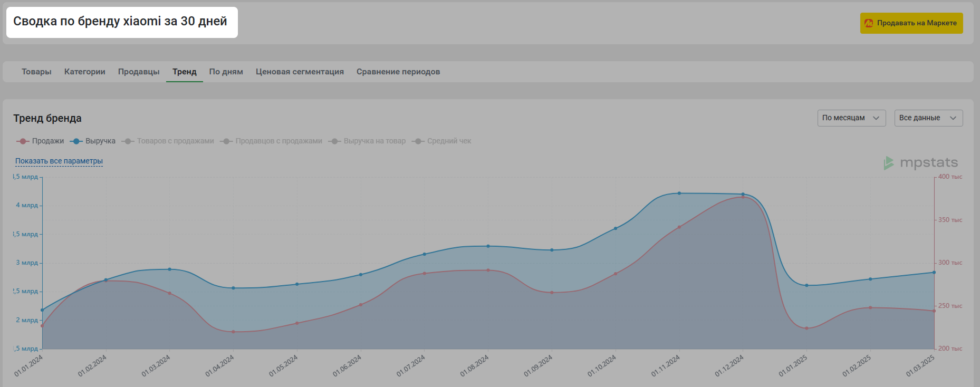This screenshot has width=980, height=387.
Task: Click the "Продавать на Маркете" button
Action: coord(911,23)
